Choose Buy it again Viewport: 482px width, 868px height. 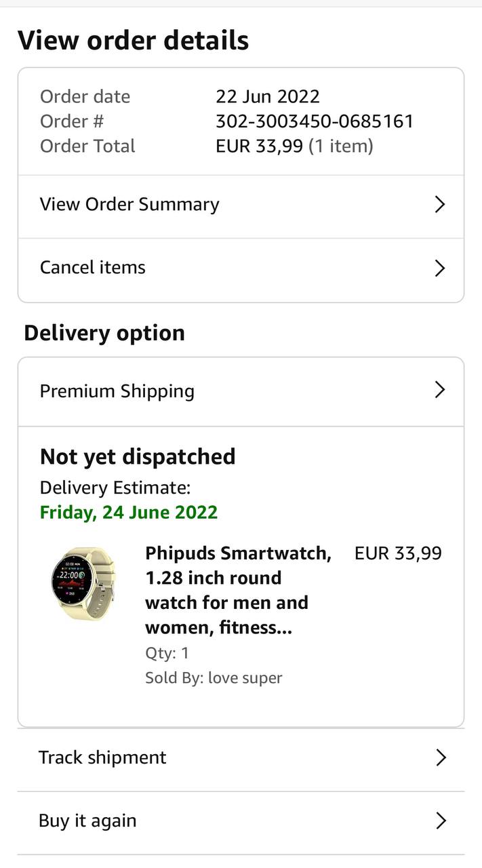point(87,821)
